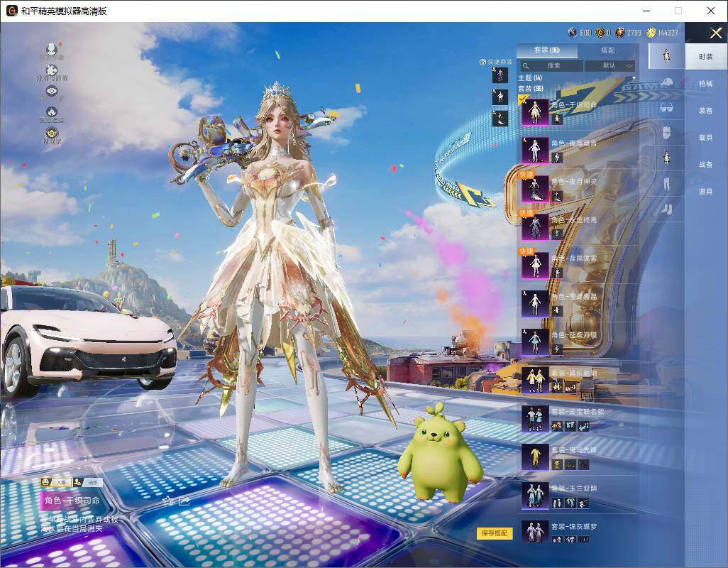Toggle the eye visibility icon on left
Image resolution: width=728 pixels, height=568 pixels.
point(52,91)
